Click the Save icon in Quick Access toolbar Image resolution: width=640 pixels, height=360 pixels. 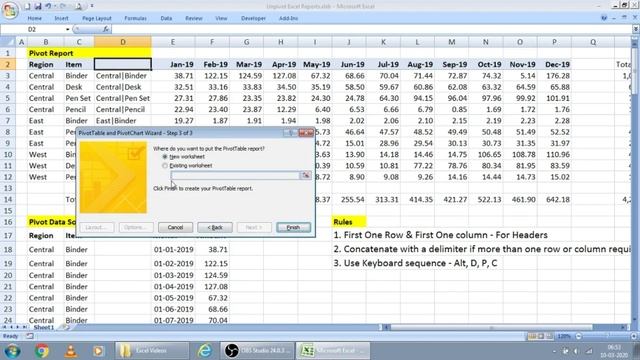[x=38, y=6]
